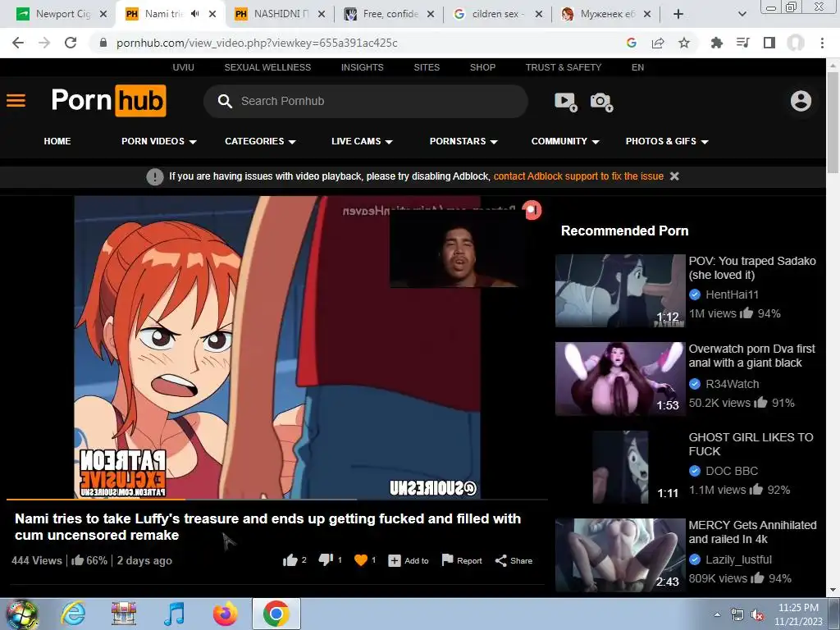Expand the Pornstars dropdown

coord(464,141)
